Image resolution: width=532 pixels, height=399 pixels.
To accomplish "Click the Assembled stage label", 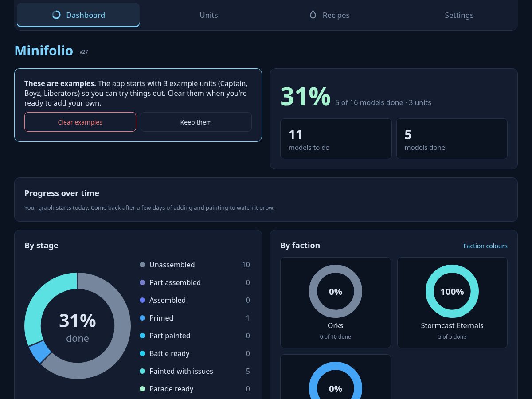I will [x=168, y=300].
